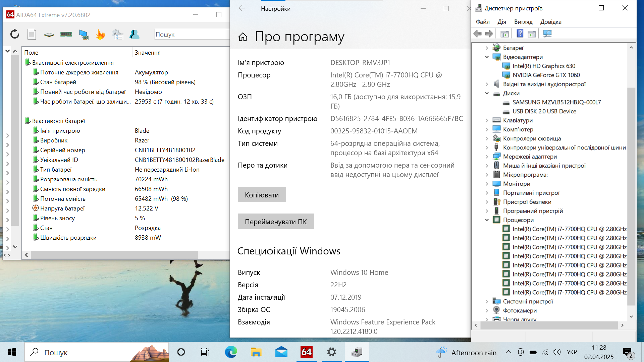
Task: Click Device Manager vertical scrollbar down arrow
Action: click(631, 316)
